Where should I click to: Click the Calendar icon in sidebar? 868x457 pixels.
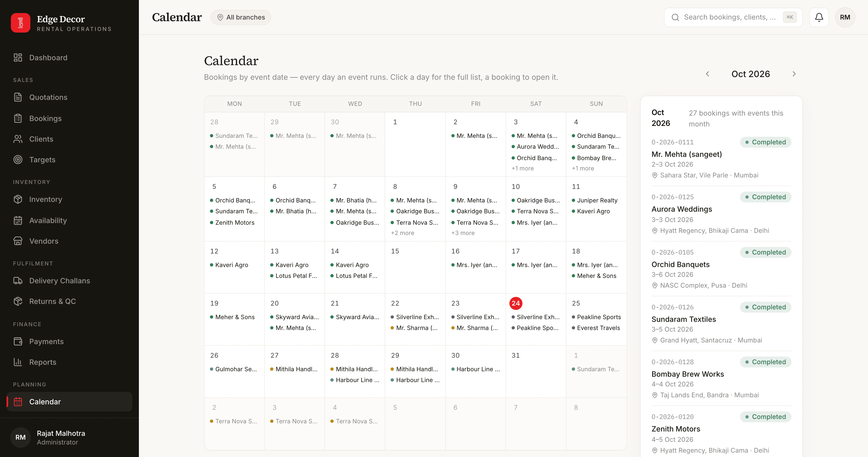pos(18,402)
